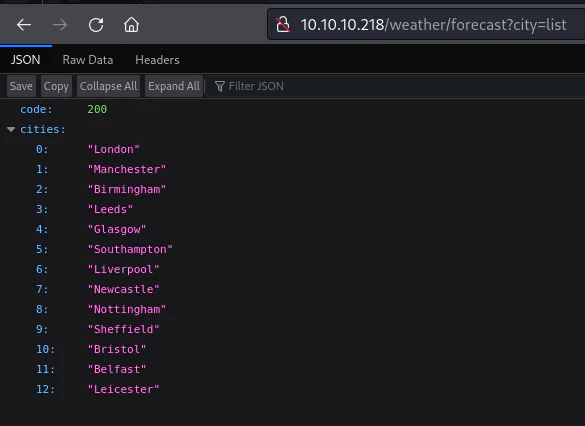
Task: Open the Raw Data tab
Action: coord(88,60)
